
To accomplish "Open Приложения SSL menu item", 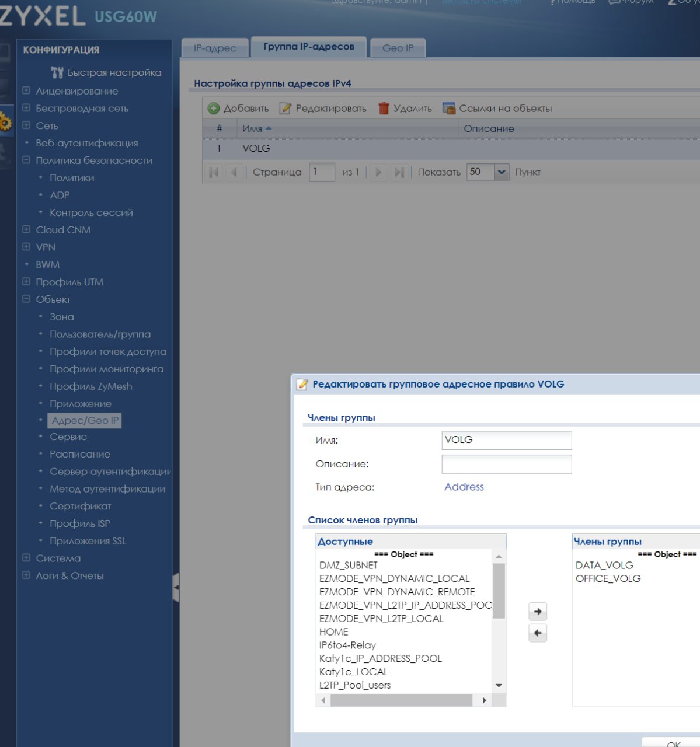I will [88, 541].
